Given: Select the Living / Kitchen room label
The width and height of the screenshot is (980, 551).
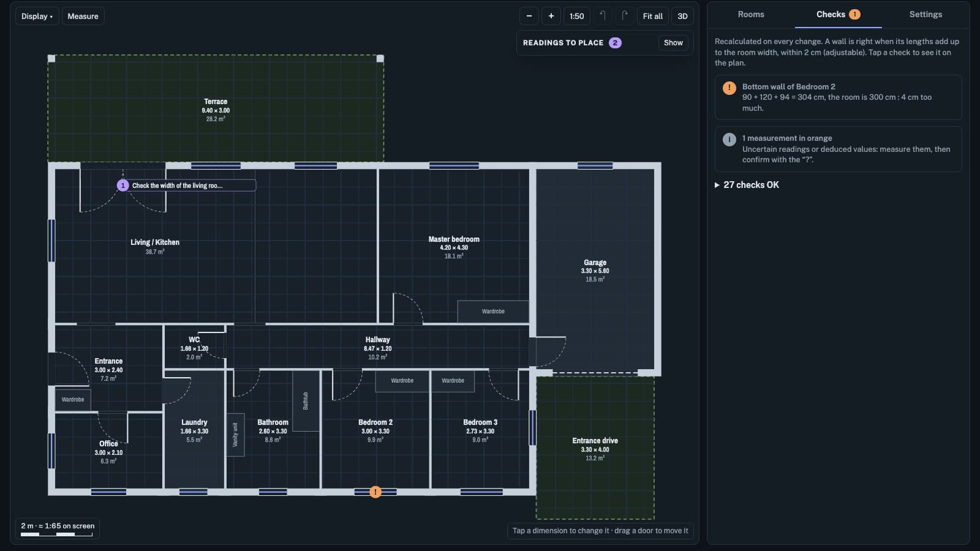Looking at the screenshot, I should pyautogui.click(x=155, y=242).
